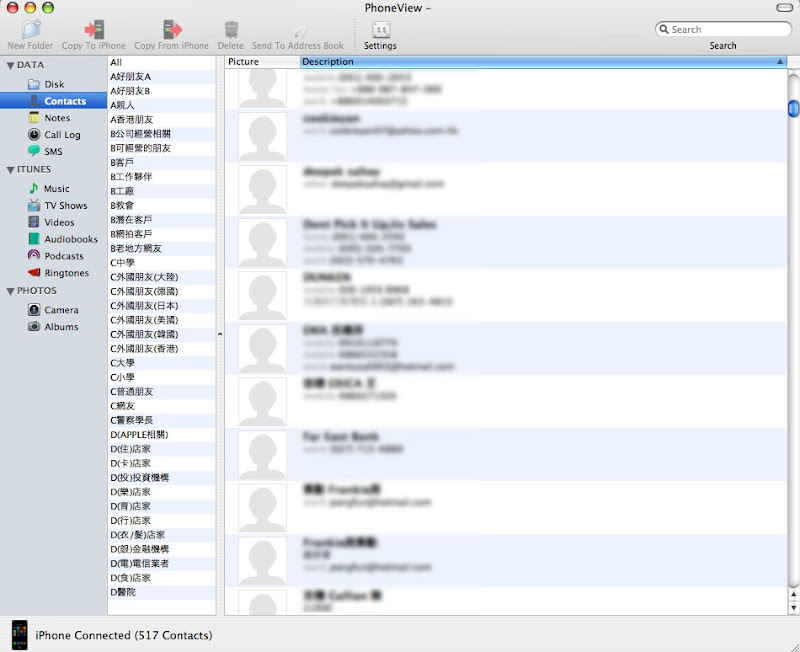Open Music in the sidebar

tap(56, 189)
